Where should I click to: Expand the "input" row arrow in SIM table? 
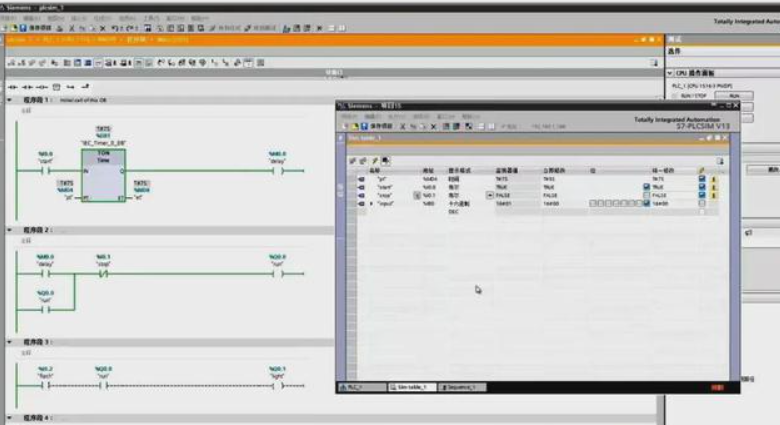tap(372, 204)
